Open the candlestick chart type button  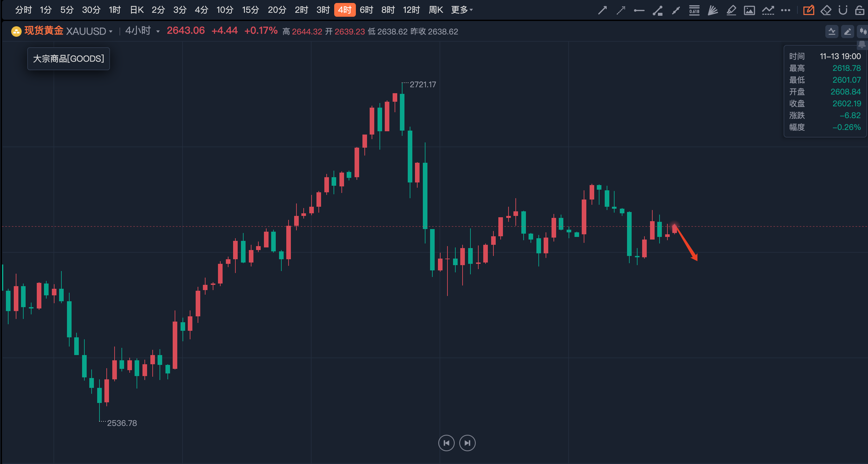coord(863,32)
